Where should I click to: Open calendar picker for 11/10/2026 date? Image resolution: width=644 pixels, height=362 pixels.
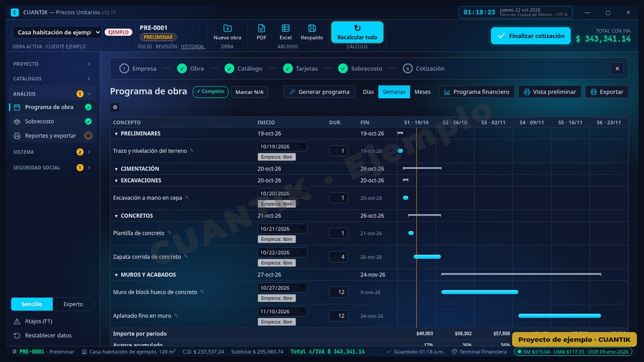(302, 311)
